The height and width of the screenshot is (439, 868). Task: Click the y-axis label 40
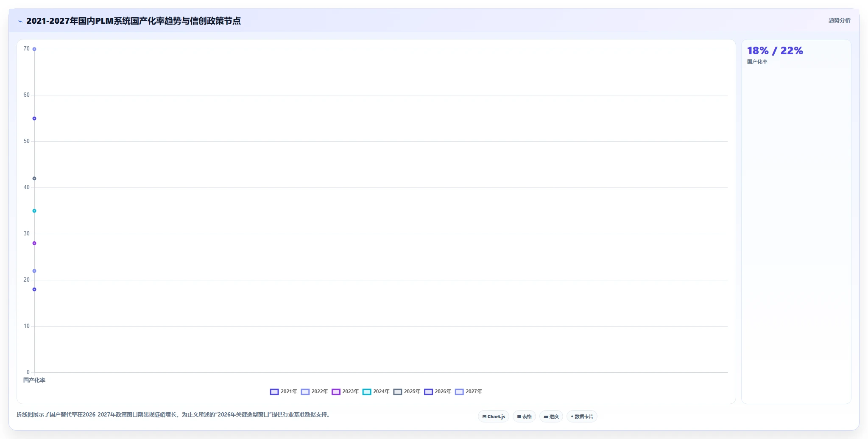(x=27, y=187)
